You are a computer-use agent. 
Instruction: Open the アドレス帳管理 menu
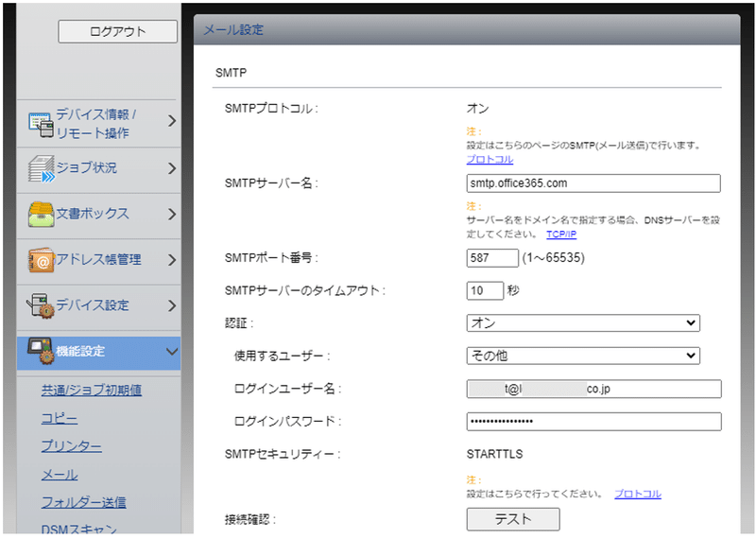[x=99, y=262]
